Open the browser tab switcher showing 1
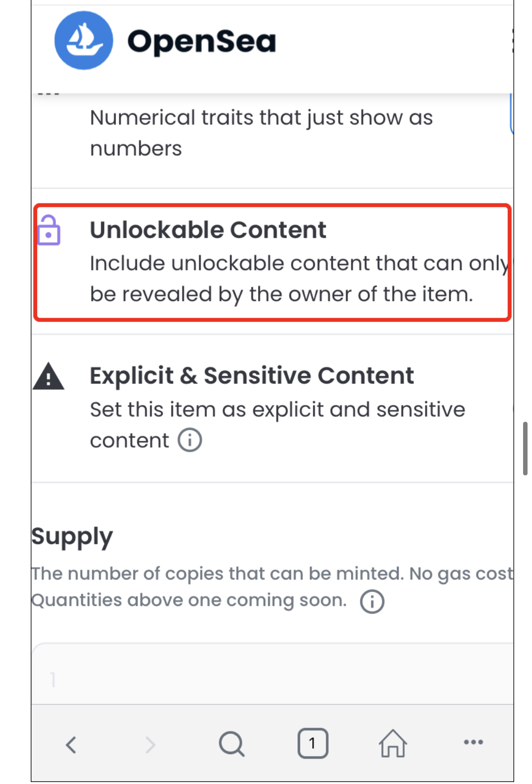This screenshot has width=532, height=784. click(313, 743)
